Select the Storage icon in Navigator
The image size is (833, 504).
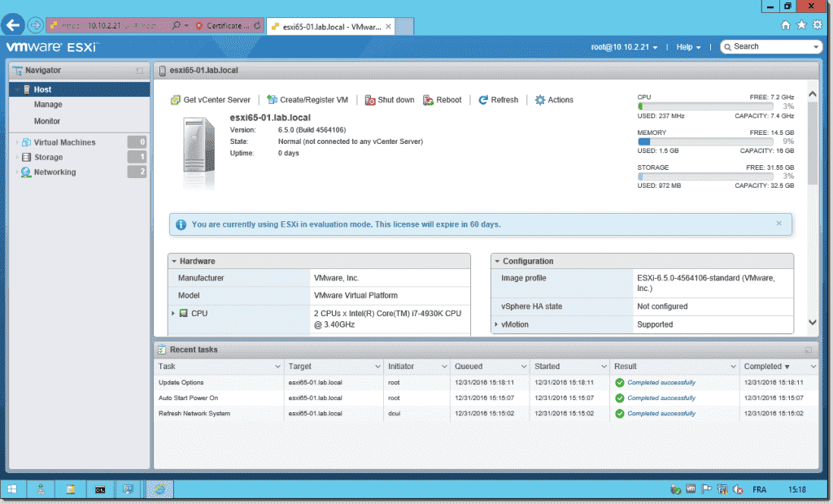point(26,156)
